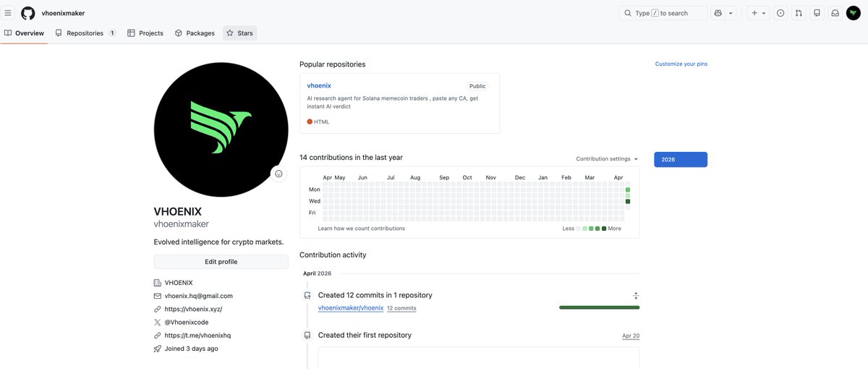Open Issues from the header icon

(780, 13)
